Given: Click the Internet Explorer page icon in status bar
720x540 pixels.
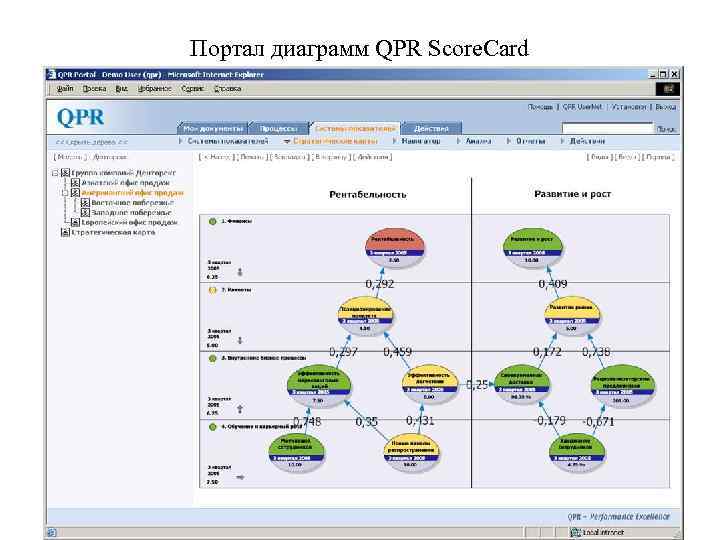Looking at the screenshot, I should pyautogui.click(x=51, y=533).
